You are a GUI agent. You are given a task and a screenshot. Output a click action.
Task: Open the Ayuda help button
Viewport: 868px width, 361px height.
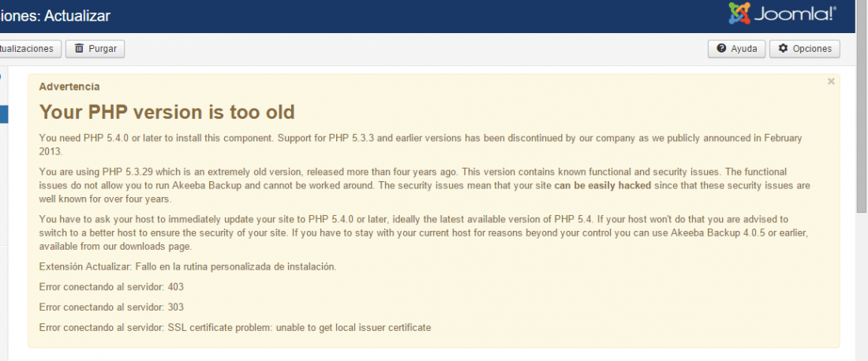[x=736, y=49]
